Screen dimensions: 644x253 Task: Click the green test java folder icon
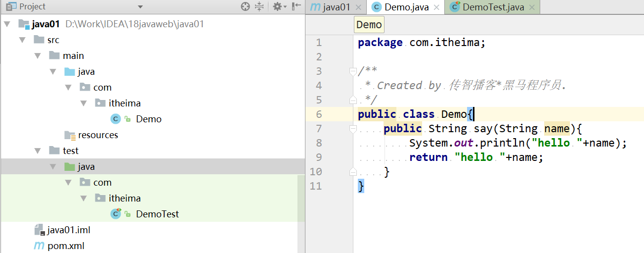tap(70, 166)
